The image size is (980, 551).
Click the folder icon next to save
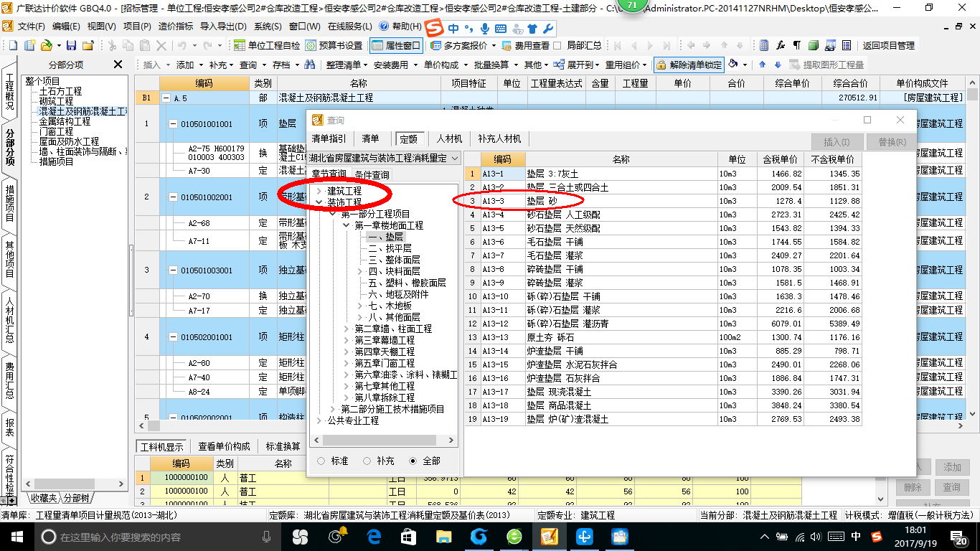(89, 45)
